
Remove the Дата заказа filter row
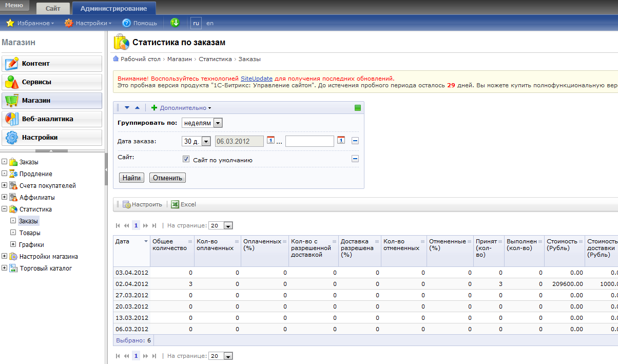(x=355, y=141)
